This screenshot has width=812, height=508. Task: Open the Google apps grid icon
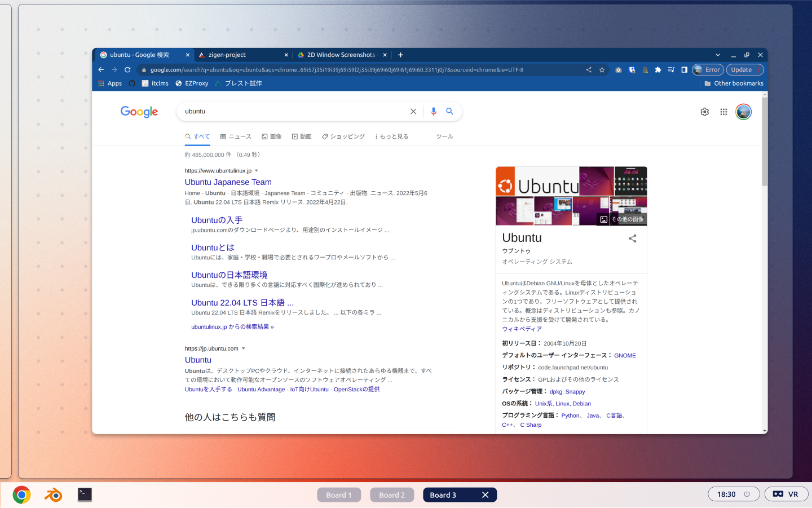click(723, 112)
